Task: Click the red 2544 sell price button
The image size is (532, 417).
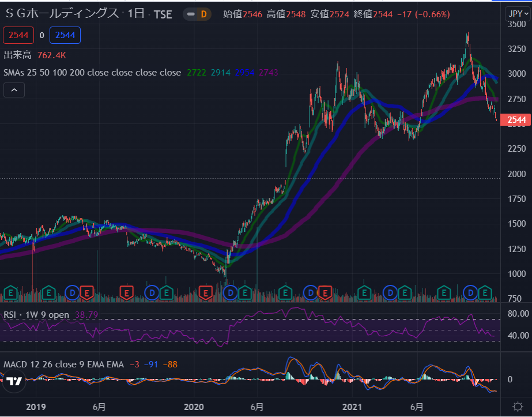Action: 18,35
